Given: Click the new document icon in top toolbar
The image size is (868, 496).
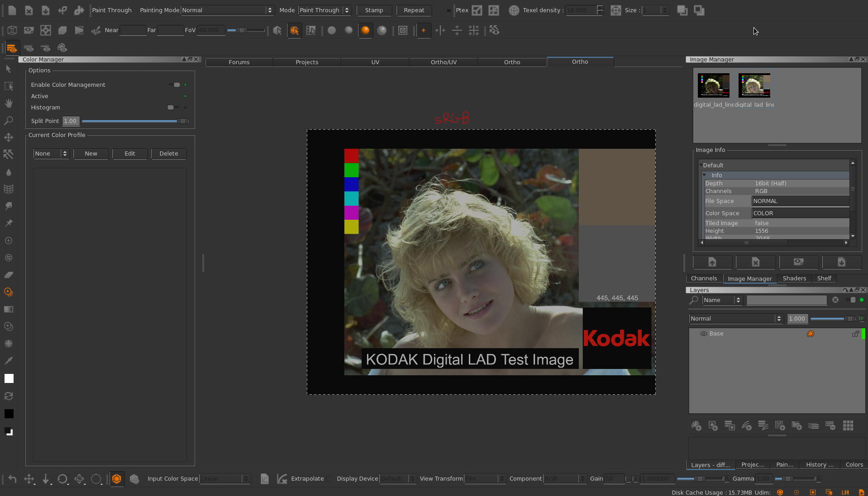Looking at the screenshot, I should point(12,10).
